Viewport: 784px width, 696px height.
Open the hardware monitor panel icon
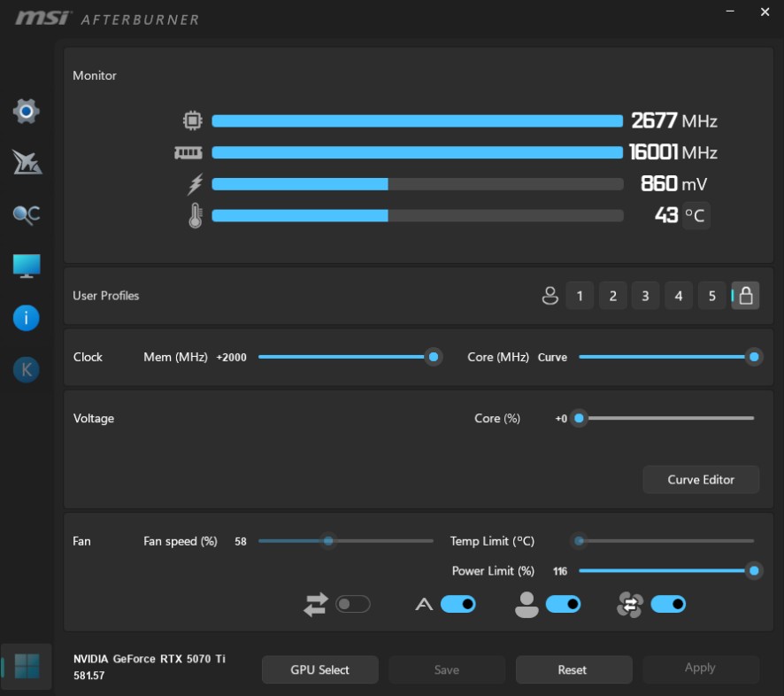coord(26,266)
